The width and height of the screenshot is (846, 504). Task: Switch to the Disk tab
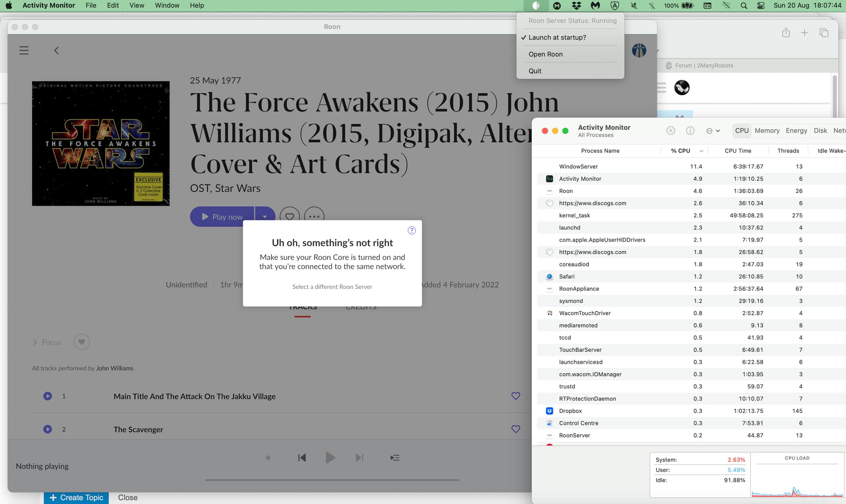pos(820,130)
